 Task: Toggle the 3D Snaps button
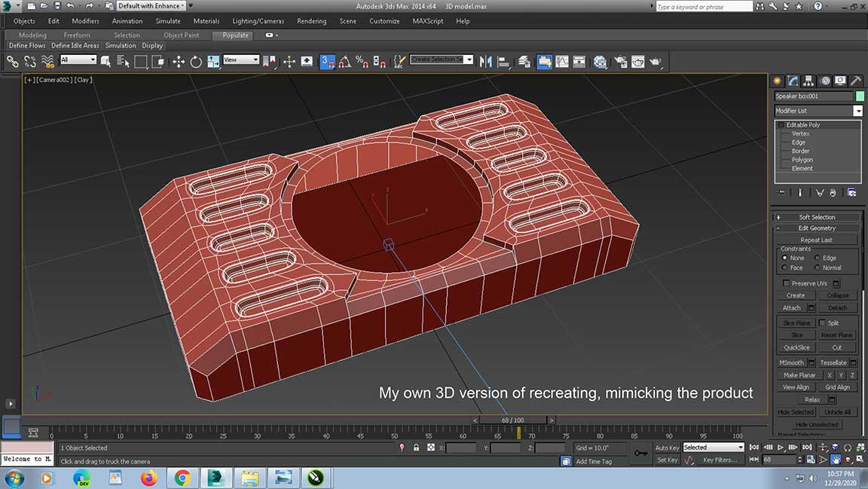click(327, 62)
